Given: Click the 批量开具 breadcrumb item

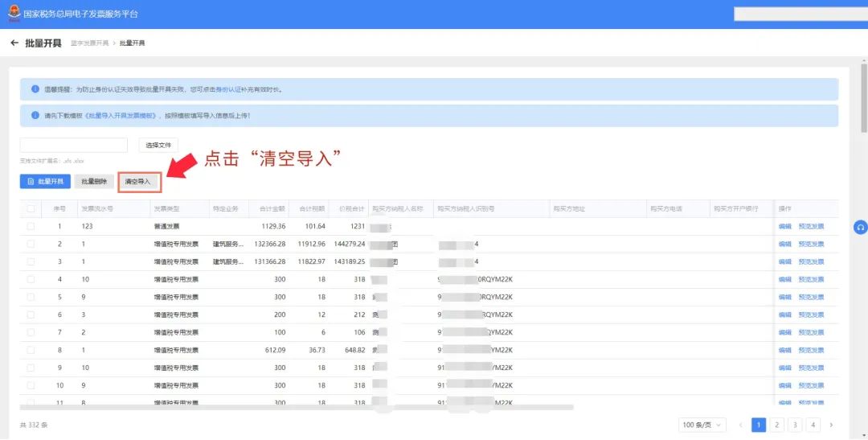Looking at the screenshot, I should pos(133,43).
